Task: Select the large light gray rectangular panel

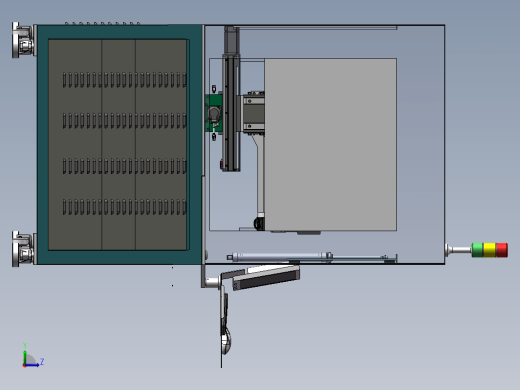Action: coord(330,144)
